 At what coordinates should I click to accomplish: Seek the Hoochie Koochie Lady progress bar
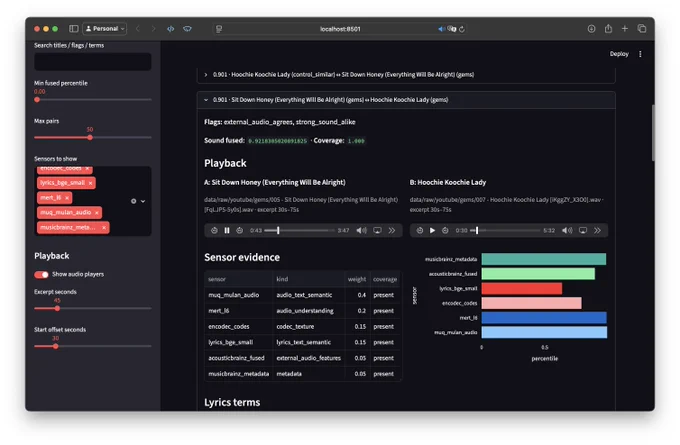[505, 230]
